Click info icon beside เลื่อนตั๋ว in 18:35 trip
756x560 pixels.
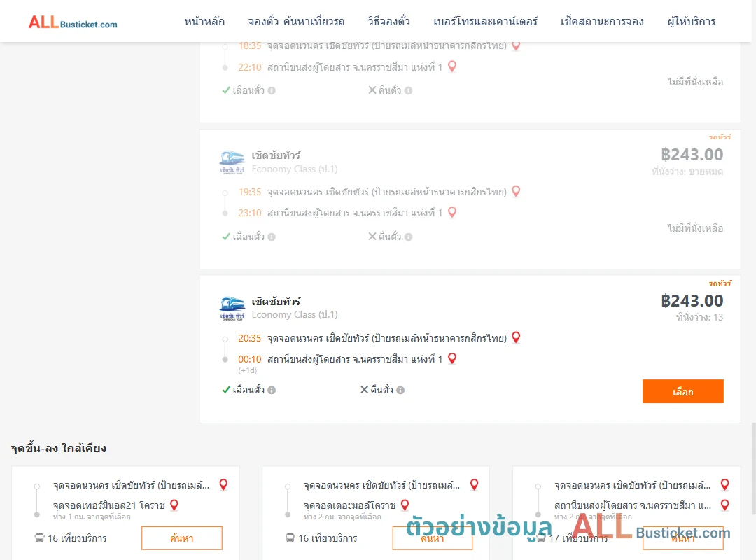point(272,91)
